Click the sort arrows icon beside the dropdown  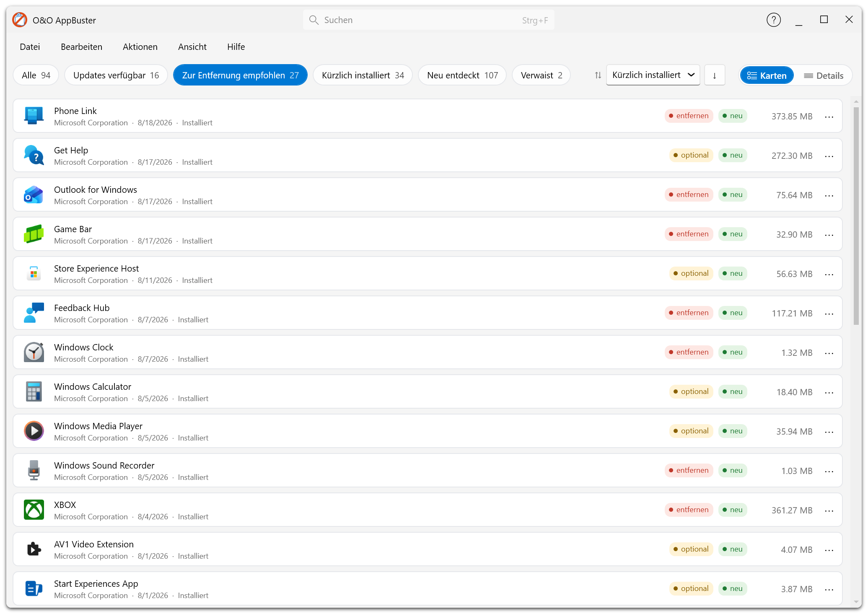pos(598,75)
